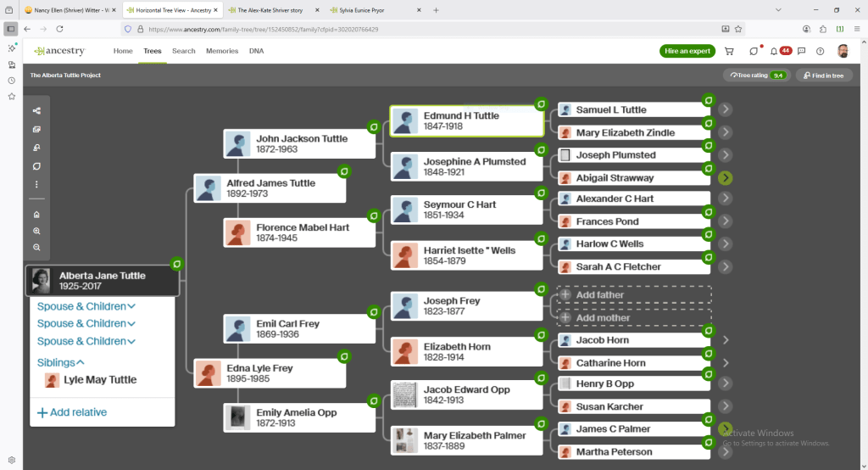Open the shopping cart icon

pos(729,51)
